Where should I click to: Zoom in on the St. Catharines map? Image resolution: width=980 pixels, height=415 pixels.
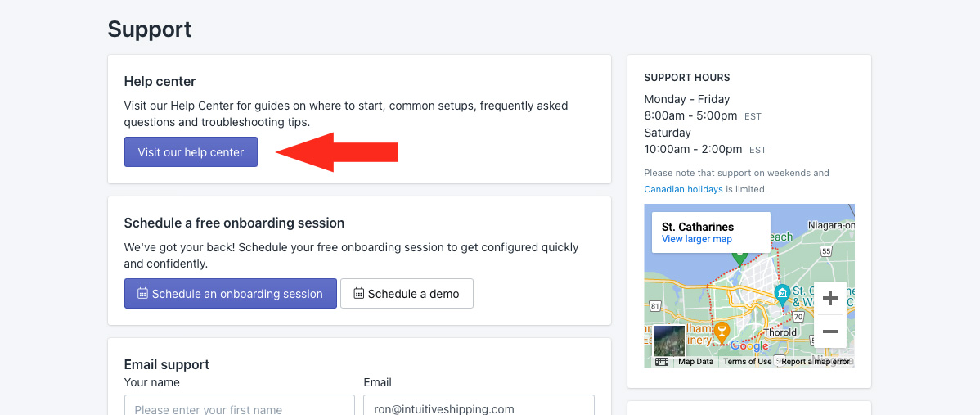point(830,298)
